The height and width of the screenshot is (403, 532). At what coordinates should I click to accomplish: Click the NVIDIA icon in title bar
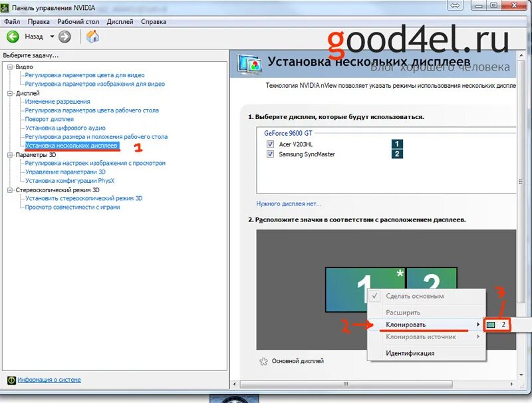pos(5,7)
